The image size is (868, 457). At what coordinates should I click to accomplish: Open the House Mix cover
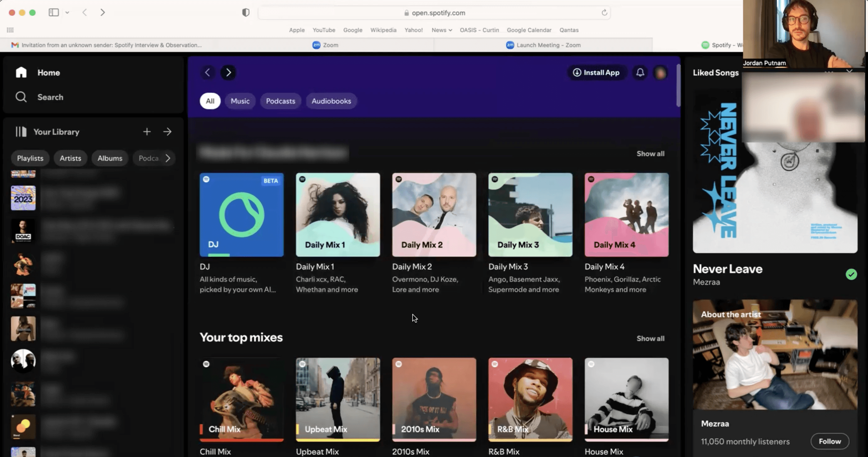(627, 400)
